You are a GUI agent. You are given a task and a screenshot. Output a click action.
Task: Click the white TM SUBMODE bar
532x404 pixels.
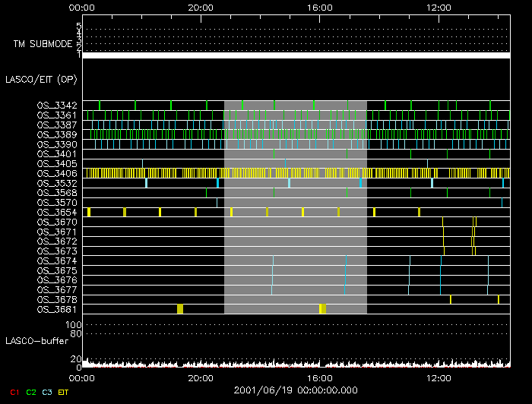click(x=296, y=55)
